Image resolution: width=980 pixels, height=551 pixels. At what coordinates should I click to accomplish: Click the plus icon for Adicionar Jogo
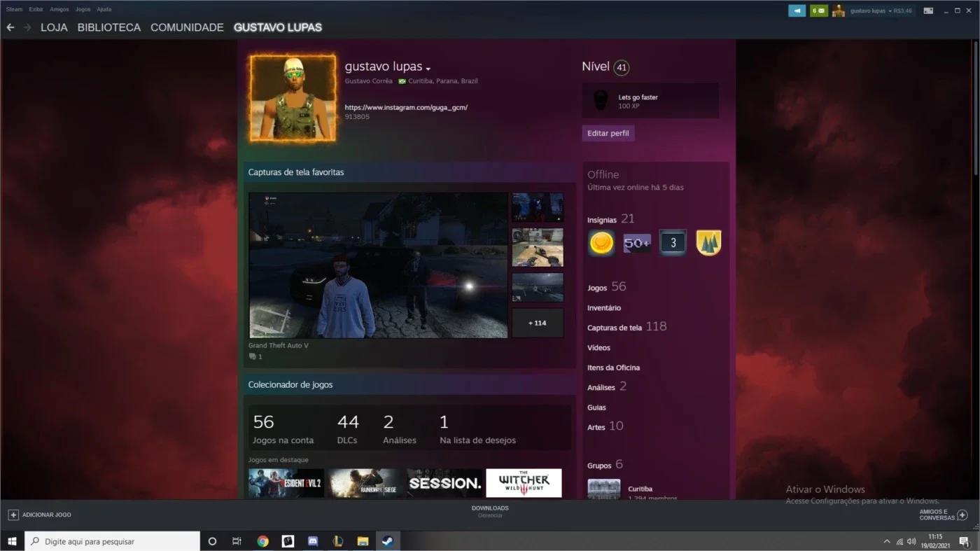coord(13,515)
